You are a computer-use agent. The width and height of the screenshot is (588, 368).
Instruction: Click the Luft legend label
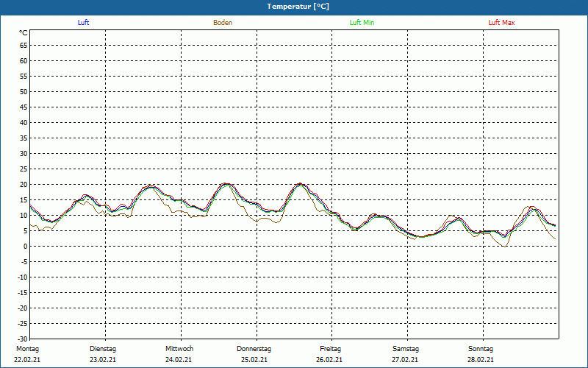[x=83, y=23]
